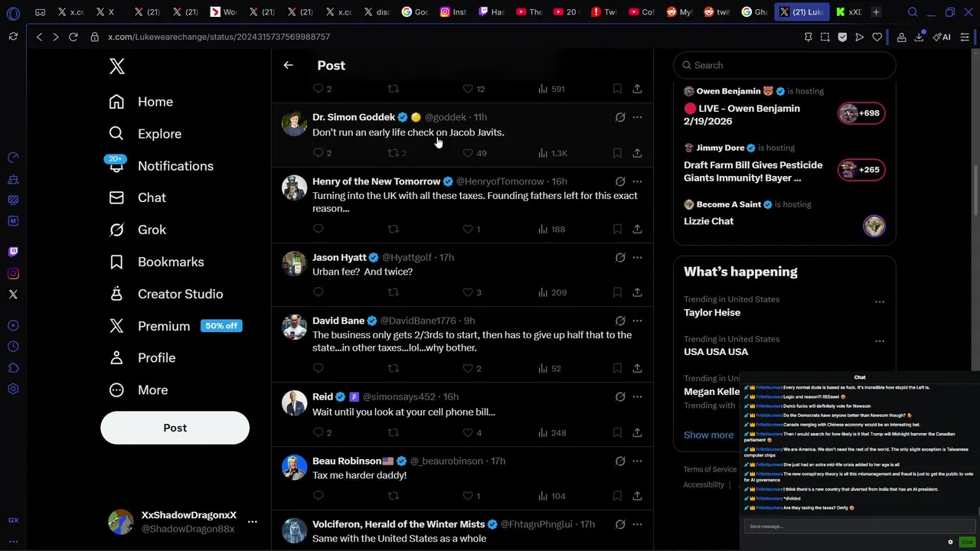The height and width of the screenshot is (551, 980).
Task: Repost Jason Hyatt's 'Urban fee?' reply
Action: (393, 292)
